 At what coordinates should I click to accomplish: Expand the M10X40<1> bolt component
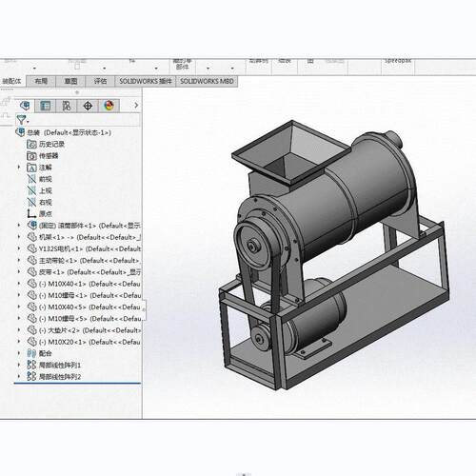click(x=19, y=284)
